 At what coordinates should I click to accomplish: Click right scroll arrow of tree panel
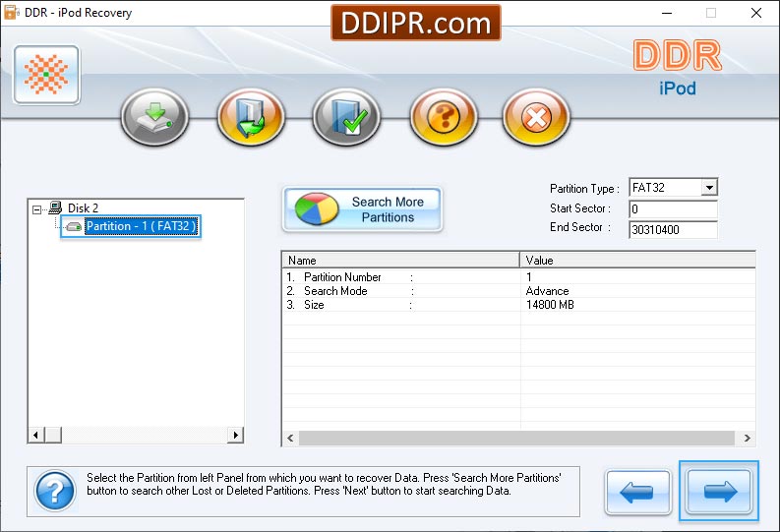[235, 435]
